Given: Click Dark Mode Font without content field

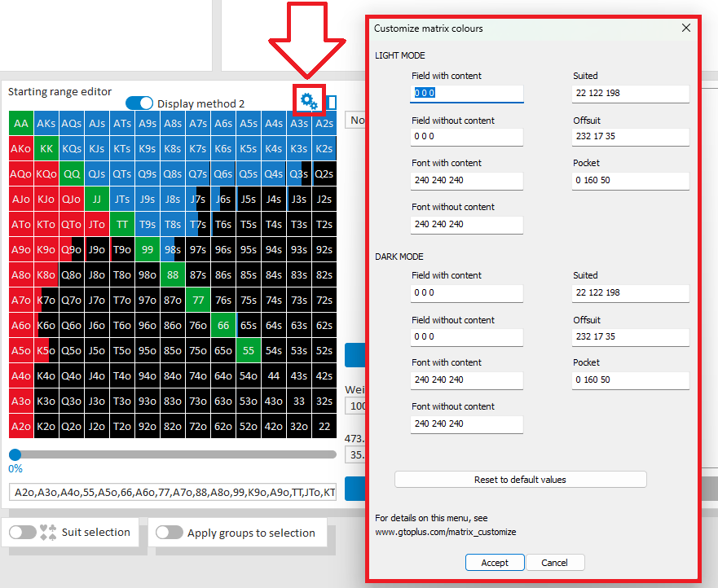Looking at the screenshot, I should [467, 424].
